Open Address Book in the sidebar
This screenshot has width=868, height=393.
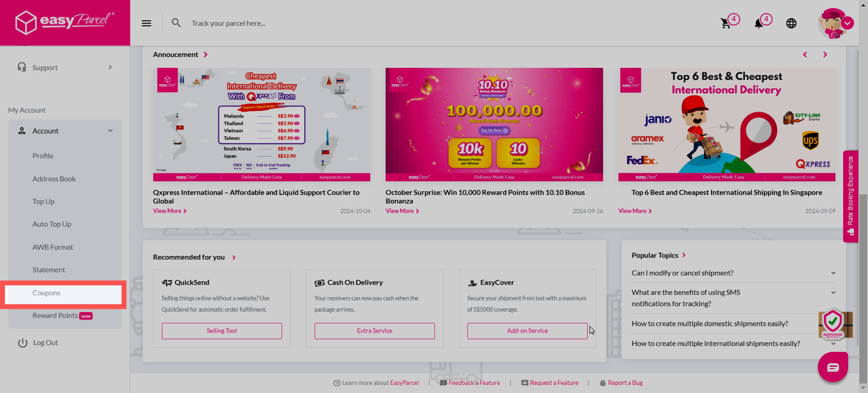click(x=54, y=179)
